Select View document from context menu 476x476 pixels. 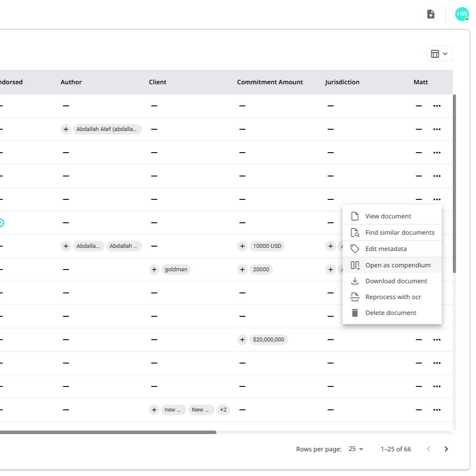click(388, 216)
